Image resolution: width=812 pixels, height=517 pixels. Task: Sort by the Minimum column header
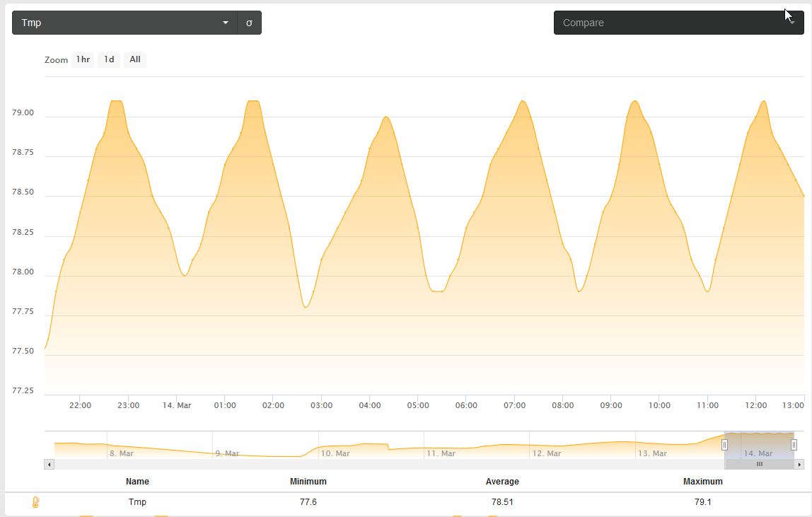point(308,482)
